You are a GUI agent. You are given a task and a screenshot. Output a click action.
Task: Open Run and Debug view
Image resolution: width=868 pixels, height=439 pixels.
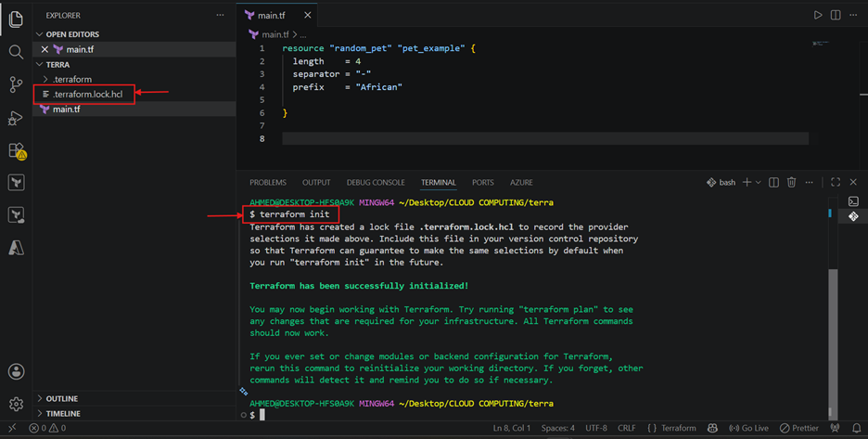(16, 118)
